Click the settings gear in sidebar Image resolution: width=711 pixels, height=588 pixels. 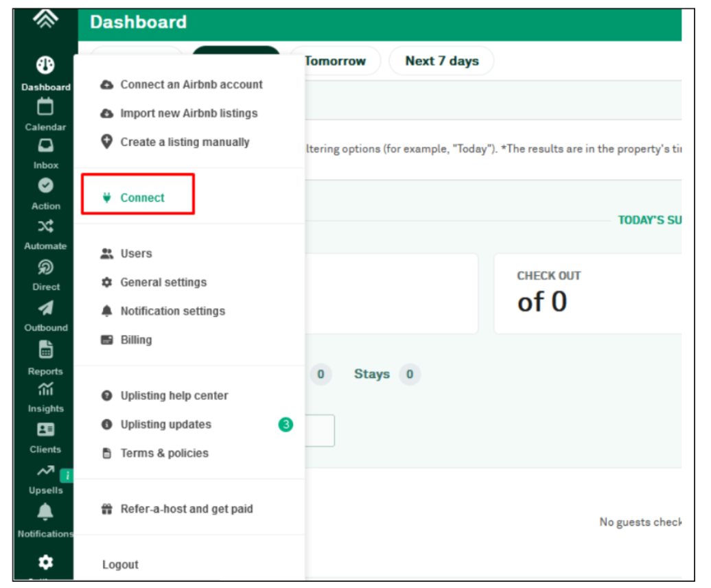point(45,562)
